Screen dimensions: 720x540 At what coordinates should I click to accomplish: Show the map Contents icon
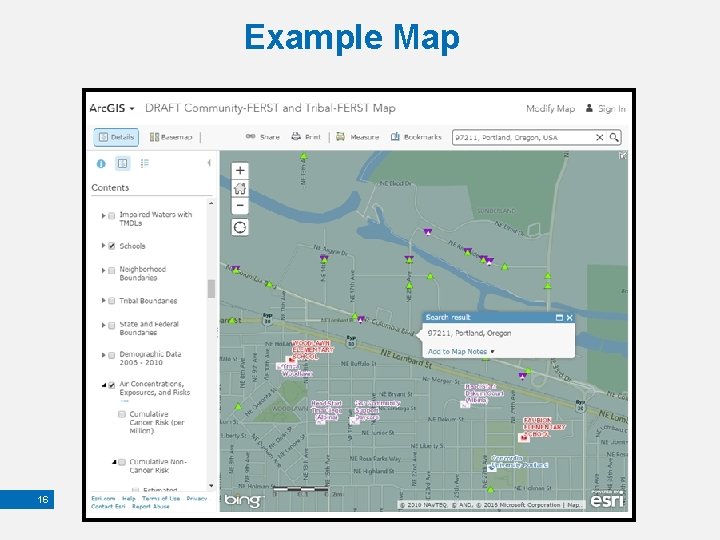coord(123,163)
